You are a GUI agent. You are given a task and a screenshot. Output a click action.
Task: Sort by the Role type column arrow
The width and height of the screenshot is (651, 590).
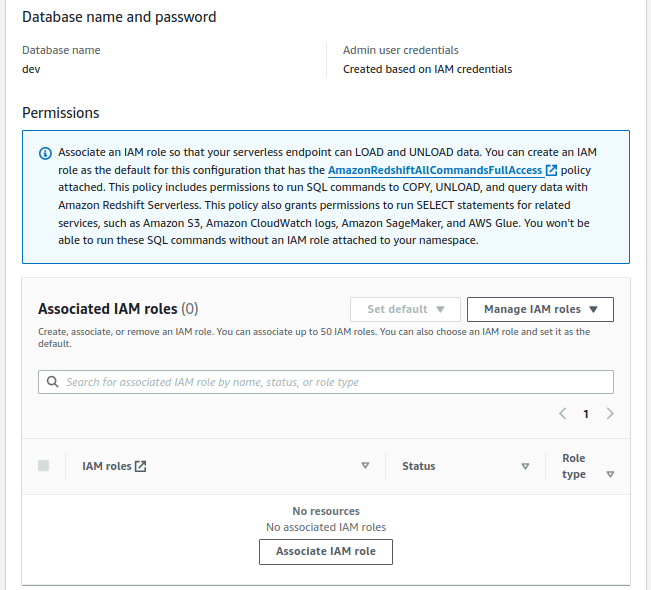[x=610, y=474]
